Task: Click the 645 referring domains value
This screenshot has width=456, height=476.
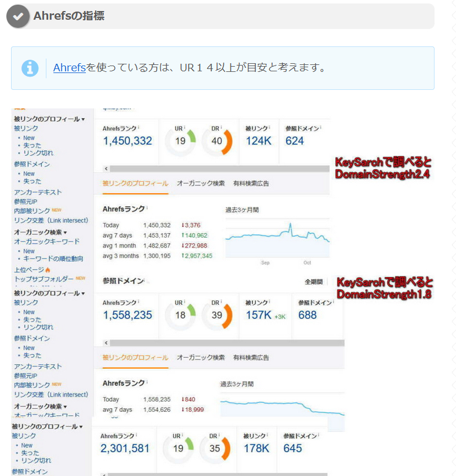Action: [x=292, y=449]
